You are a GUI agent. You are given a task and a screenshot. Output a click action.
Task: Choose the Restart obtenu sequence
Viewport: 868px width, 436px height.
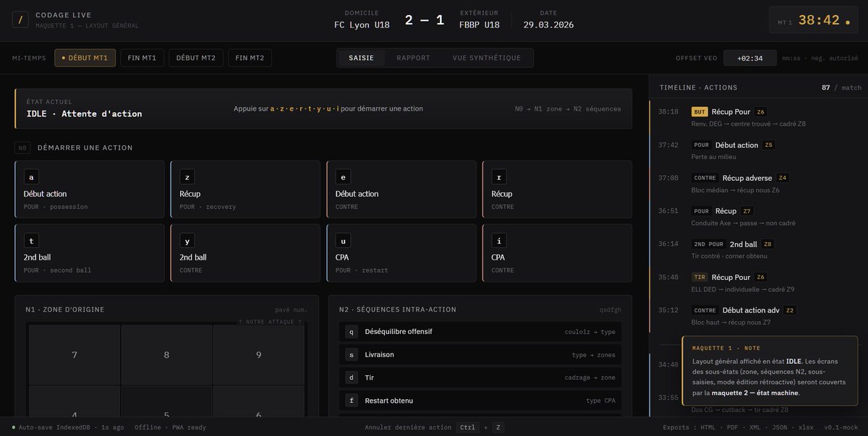point(480,401)
